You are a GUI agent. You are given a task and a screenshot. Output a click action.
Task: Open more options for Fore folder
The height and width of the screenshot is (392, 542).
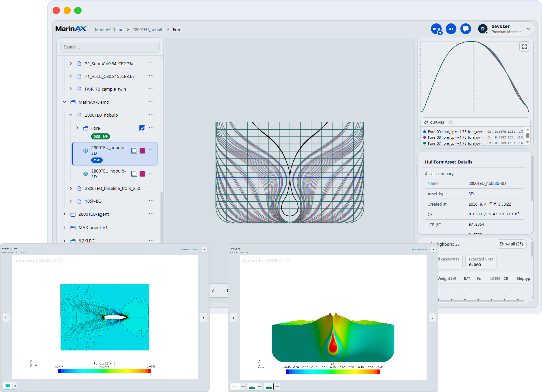[151, 128]
